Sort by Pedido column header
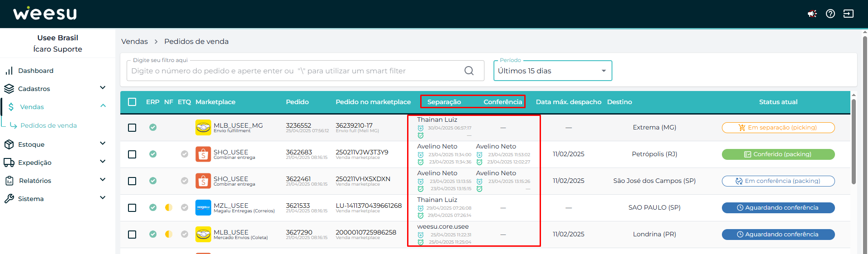 pyautogui.click(x=297, y=102)
